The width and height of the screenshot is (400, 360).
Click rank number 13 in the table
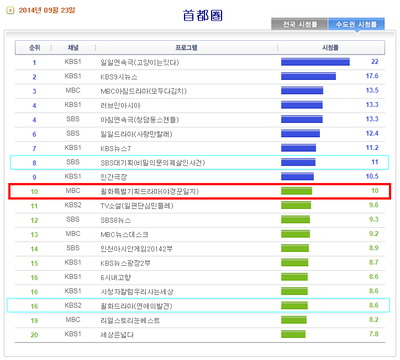(34, 235)
